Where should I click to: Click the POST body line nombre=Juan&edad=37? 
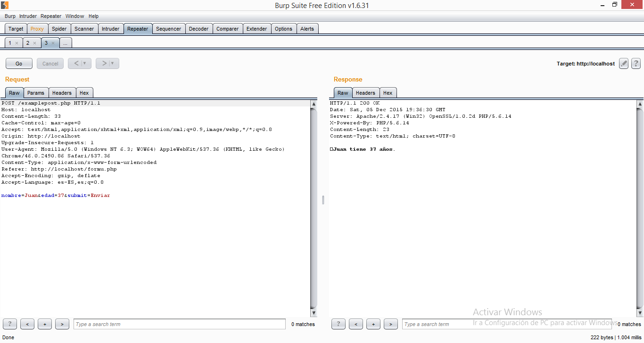[x=56, y=196]
